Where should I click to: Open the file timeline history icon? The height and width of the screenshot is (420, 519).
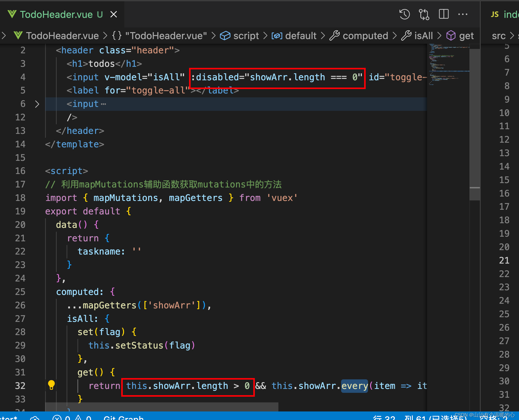pyautogui.click(x=404, y=14)
